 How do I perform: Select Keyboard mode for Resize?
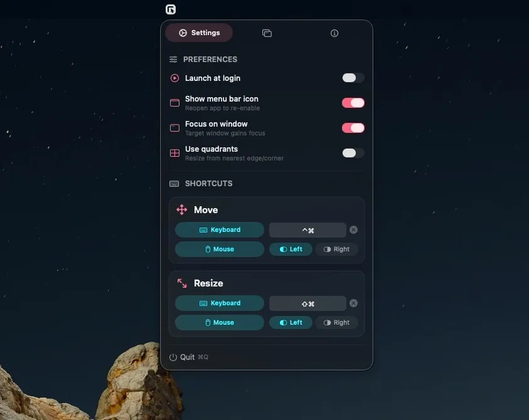220,303
